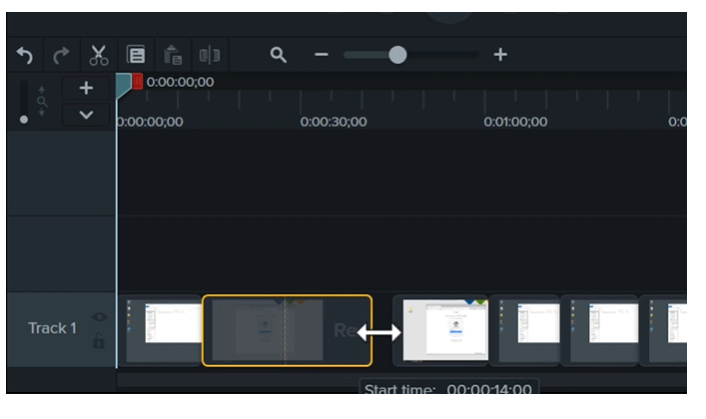Click the green playhead in-point marker
706x419 pixels.
click(123, 86)
